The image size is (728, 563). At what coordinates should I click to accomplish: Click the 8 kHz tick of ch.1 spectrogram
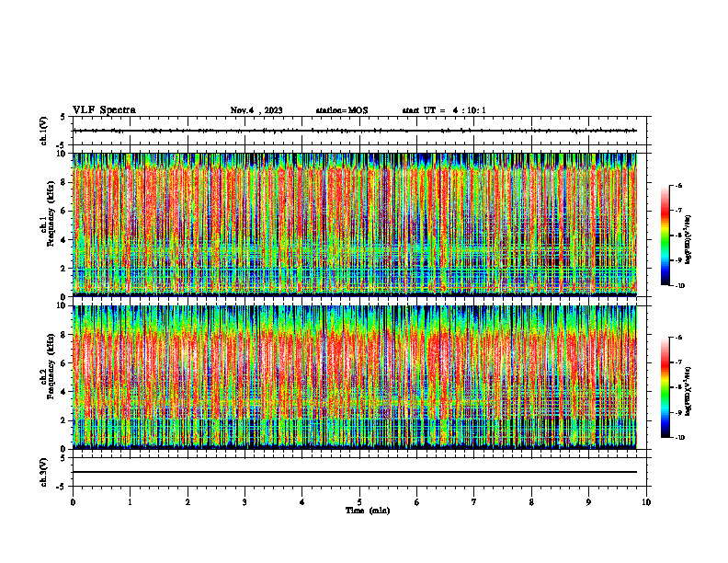tap(64, 182)
